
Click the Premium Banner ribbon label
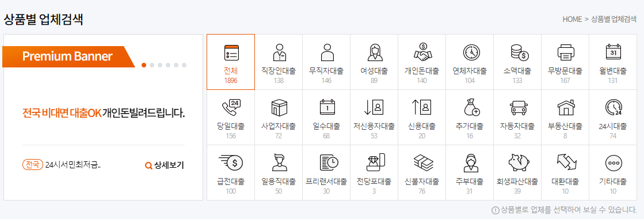(x=67, y=56)
